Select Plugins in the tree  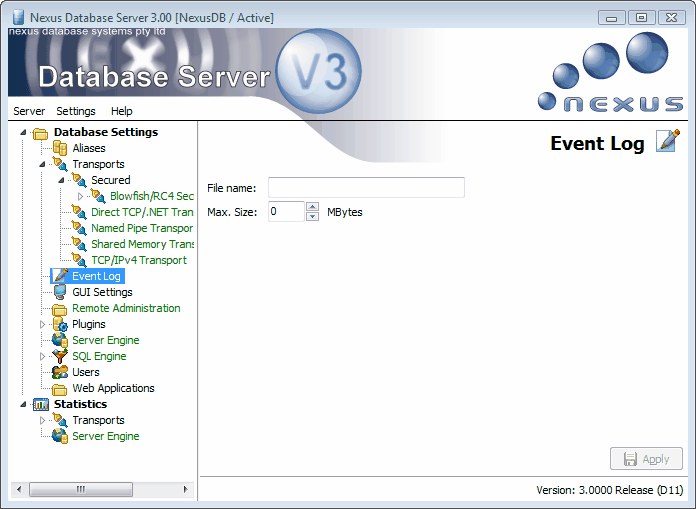[89, 324]
